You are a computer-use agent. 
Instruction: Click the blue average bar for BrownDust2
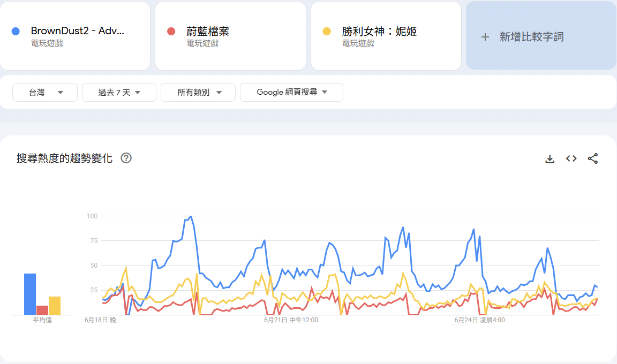[30, 294]
